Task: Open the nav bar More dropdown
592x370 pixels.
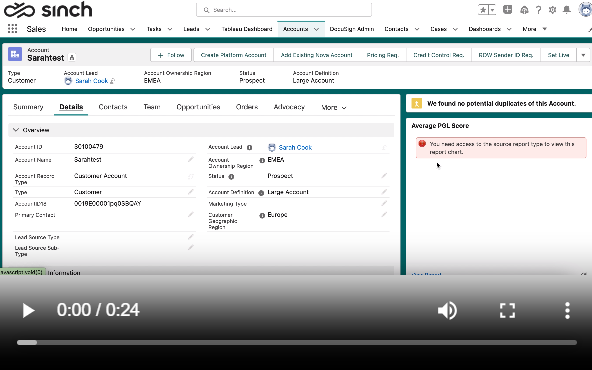Action: point(535,29)
